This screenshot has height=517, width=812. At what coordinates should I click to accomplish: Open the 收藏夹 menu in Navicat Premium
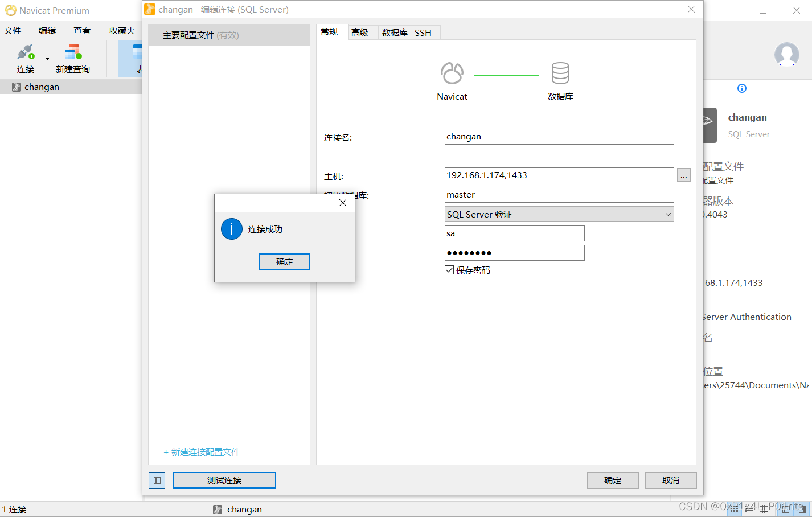[122, 31]
